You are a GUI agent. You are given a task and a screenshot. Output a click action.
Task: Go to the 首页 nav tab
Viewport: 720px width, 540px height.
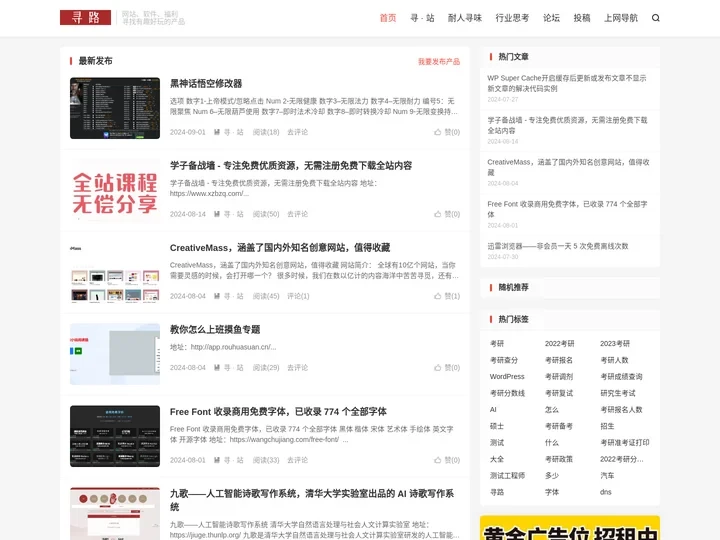(388, 18)
